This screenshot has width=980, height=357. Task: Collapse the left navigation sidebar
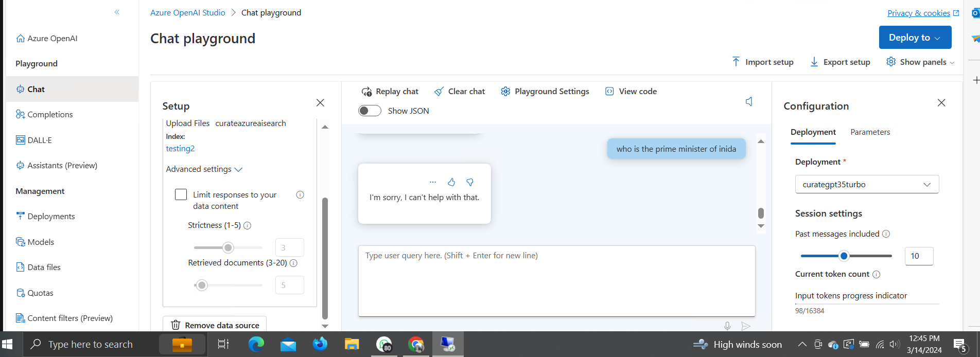pyautogui.click(x=117, y=12)
